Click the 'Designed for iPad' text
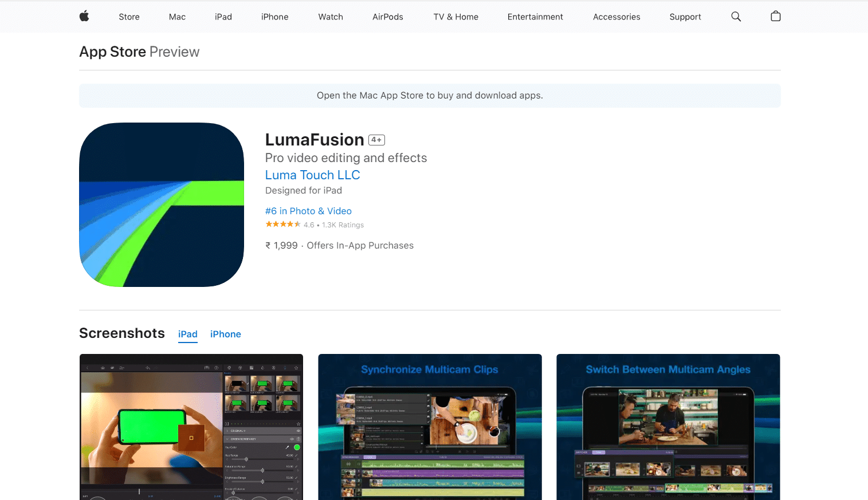 [x=304, y=190]
